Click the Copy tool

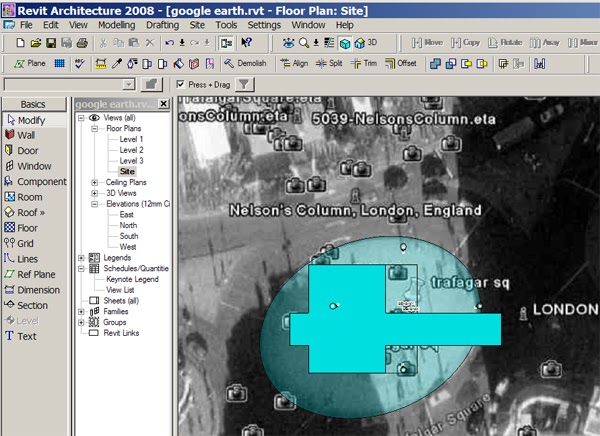465,42
